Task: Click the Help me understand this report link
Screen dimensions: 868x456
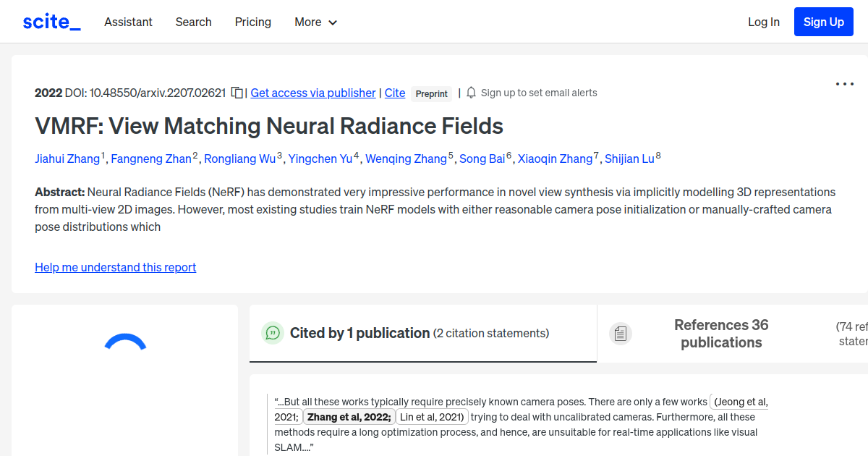Action: 115,267
